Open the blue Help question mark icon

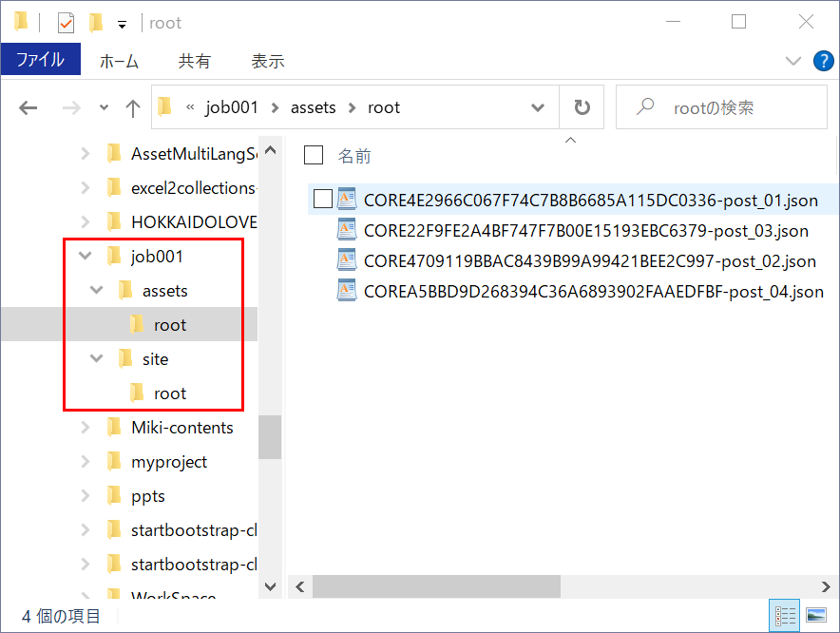823,61
